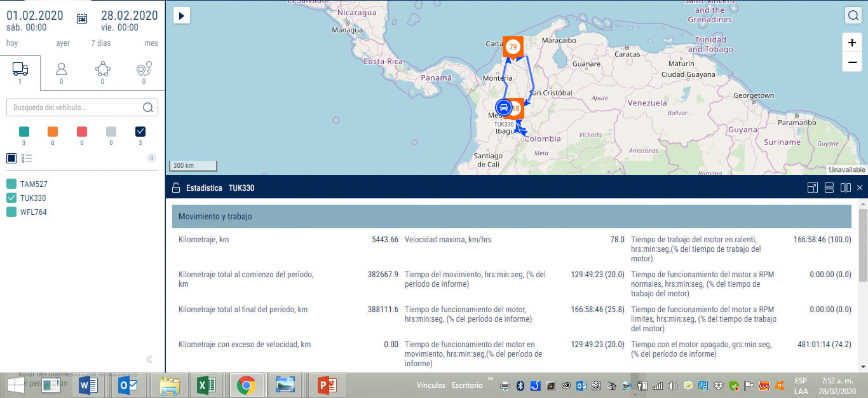Filter vehicles by teal status color
The width and height of the screenshot is (868, 398).
coord(24,132)
